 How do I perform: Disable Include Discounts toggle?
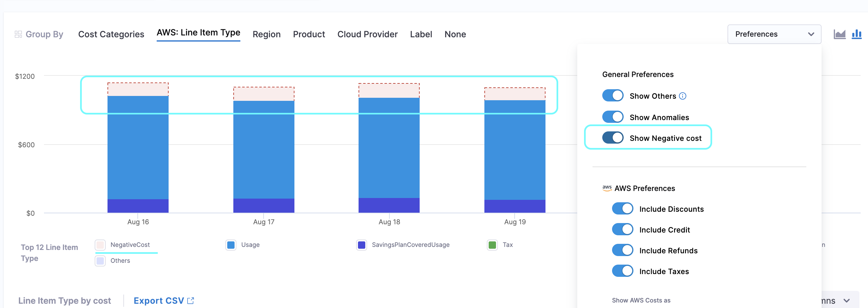click(x=622, y=209)
